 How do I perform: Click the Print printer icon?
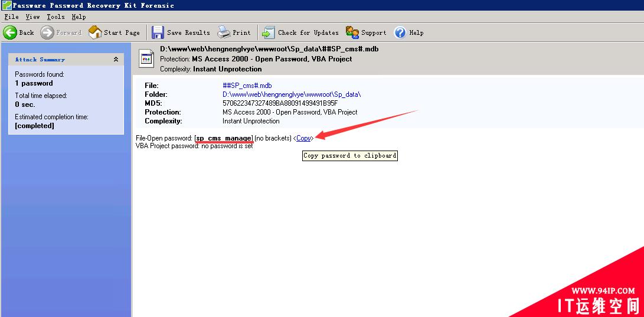click(x=224, y=32)
